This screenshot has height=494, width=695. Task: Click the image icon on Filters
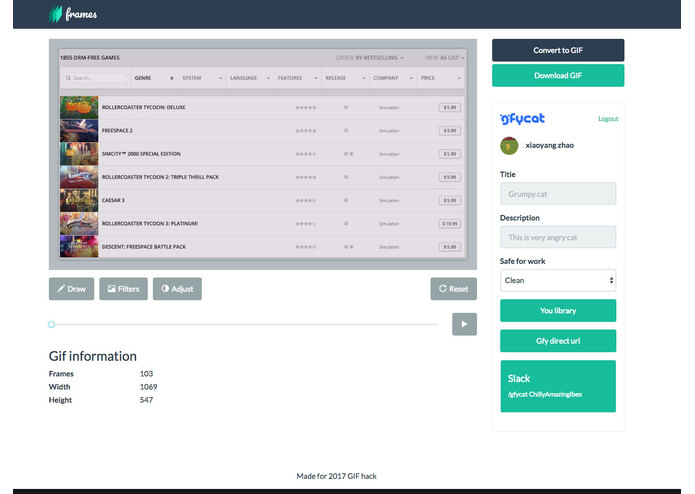coord(112,288)
